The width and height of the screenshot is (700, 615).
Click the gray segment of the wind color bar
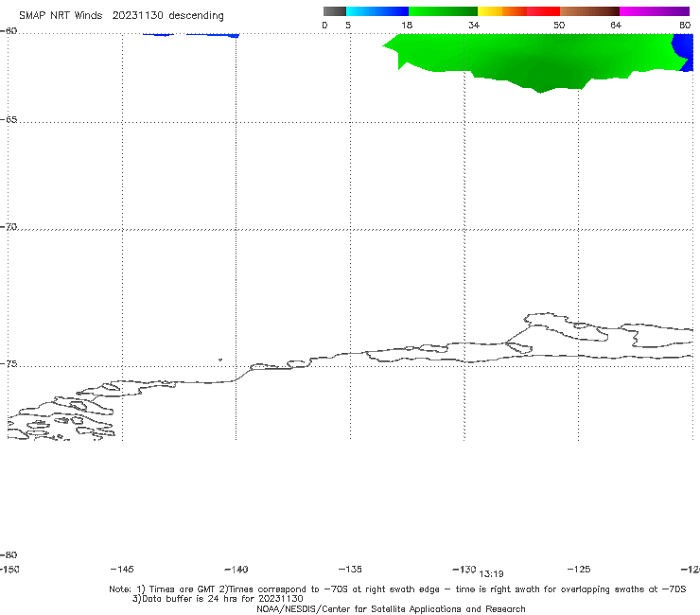click(x=334, y=11)
